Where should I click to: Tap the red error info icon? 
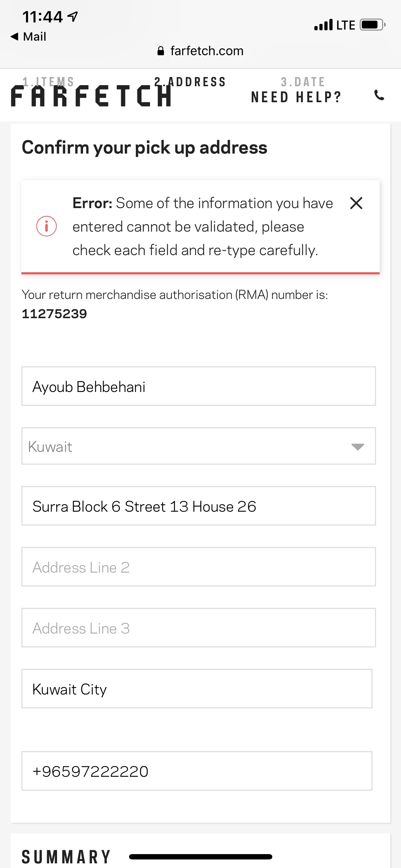47,226
